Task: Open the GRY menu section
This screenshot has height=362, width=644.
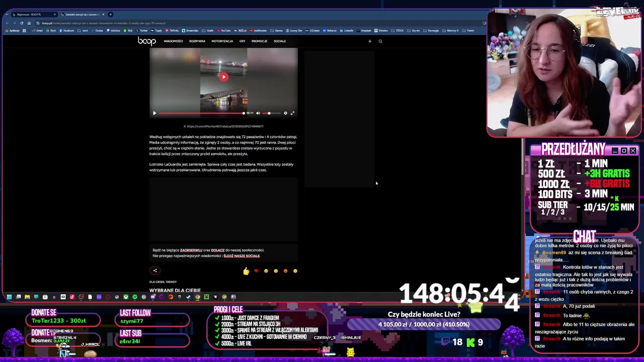Action: [x=243, y=41]
